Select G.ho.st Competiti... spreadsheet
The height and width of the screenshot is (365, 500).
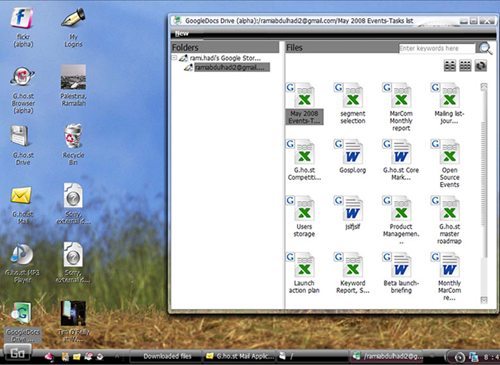point(304,160)
